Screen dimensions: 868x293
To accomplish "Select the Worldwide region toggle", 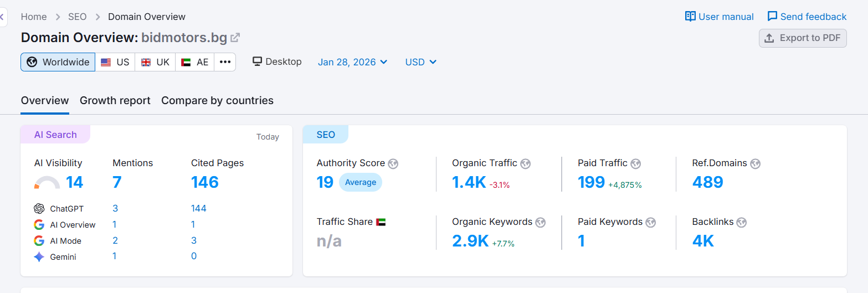I will click(x=58, y=62).
